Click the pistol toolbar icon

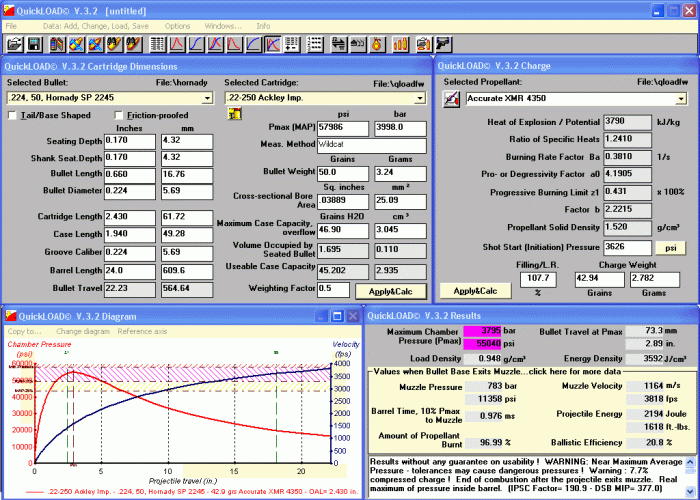pyautogui.click(x=444, y=44)
